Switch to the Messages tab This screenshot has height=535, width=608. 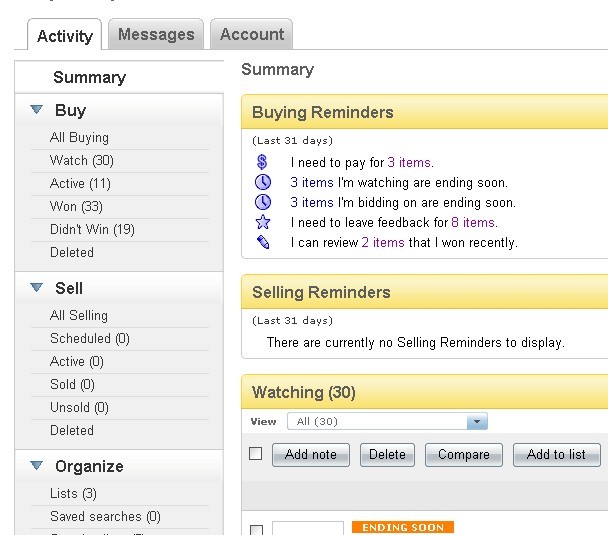pos(155,35)
